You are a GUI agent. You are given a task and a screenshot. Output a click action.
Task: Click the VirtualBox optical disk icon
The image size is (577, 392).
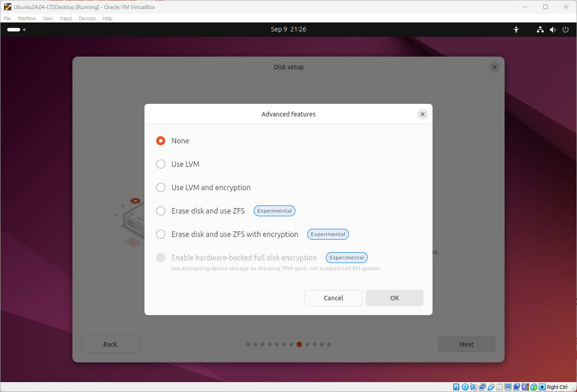[x=465, y=387]
